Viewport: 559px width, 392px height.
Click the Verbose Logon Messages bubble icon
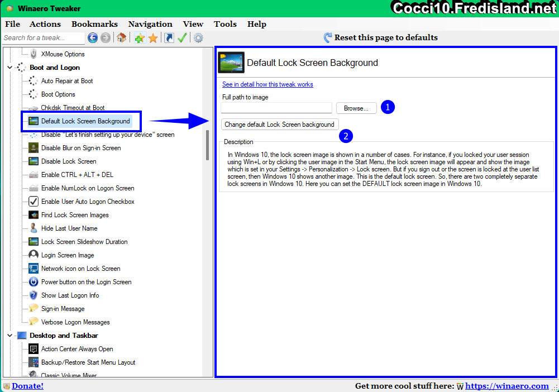click(34, 322)
